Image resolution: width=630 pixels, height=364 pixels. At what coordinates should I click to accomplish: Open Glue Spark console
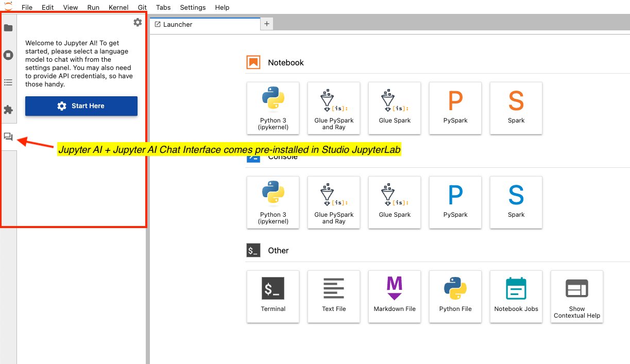[x=395, y=203]
